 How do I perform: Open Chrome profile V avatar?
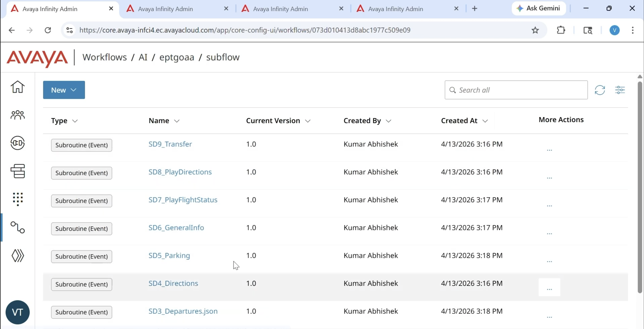point(614,30)
